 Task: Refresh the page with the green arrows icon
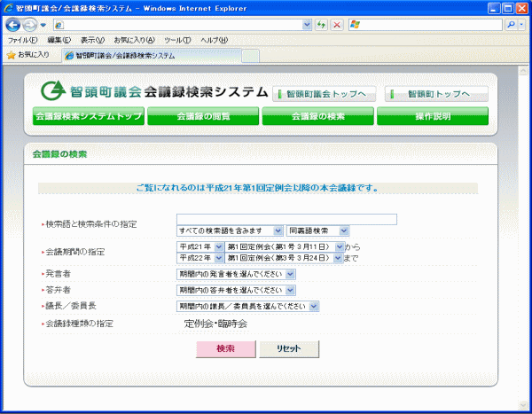pyautogui.click(x=321, y=25)
